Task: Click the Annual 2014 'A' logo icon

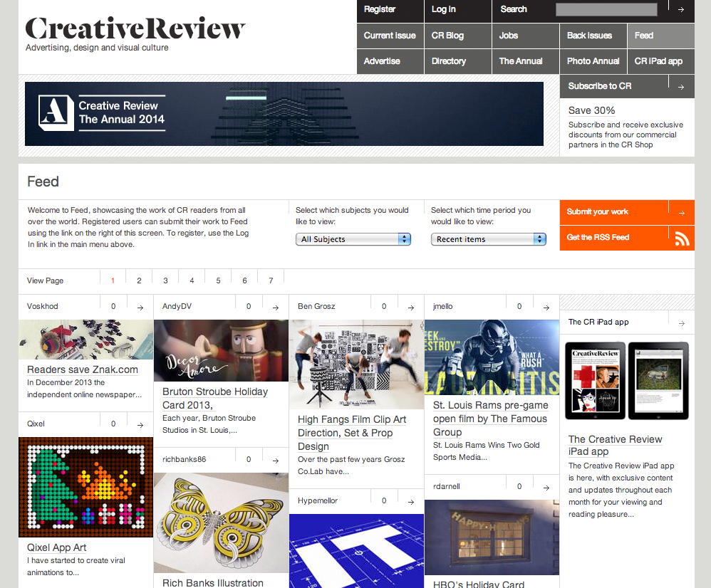Action: pyautogui.click(x=56, y=112)
